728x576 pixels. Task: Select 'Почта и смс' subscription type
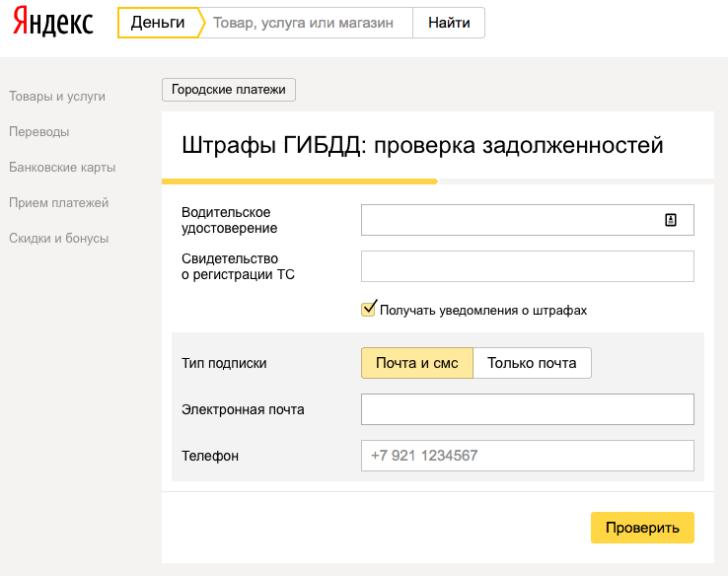coord(416,363)
